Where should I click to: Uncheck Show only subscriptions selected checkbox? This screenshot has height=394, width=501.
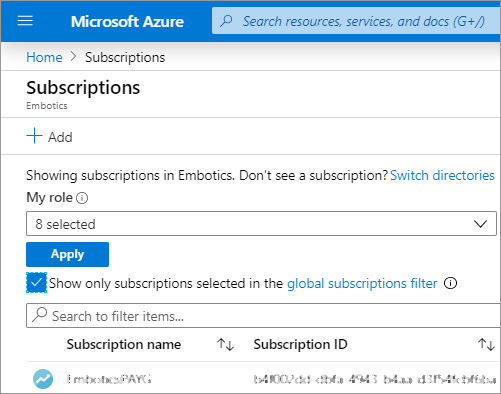(x=36, y=283)
